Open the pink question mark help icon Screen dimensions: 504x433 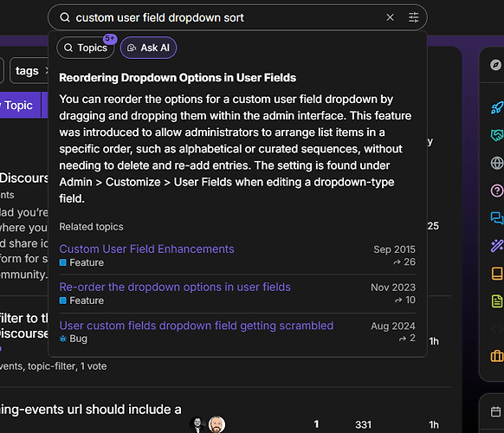pos(497,191)
